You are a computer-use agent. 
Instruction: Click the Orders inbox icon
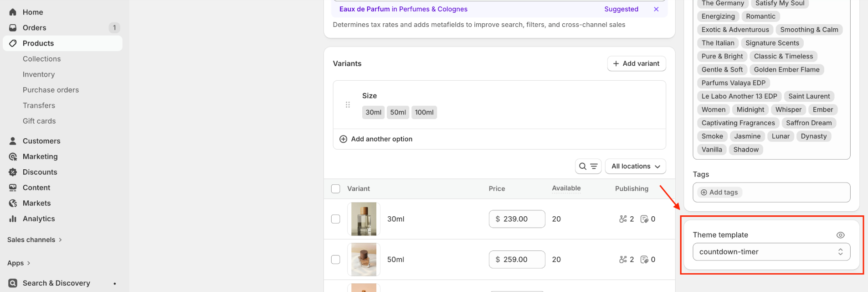pos(13,28)
